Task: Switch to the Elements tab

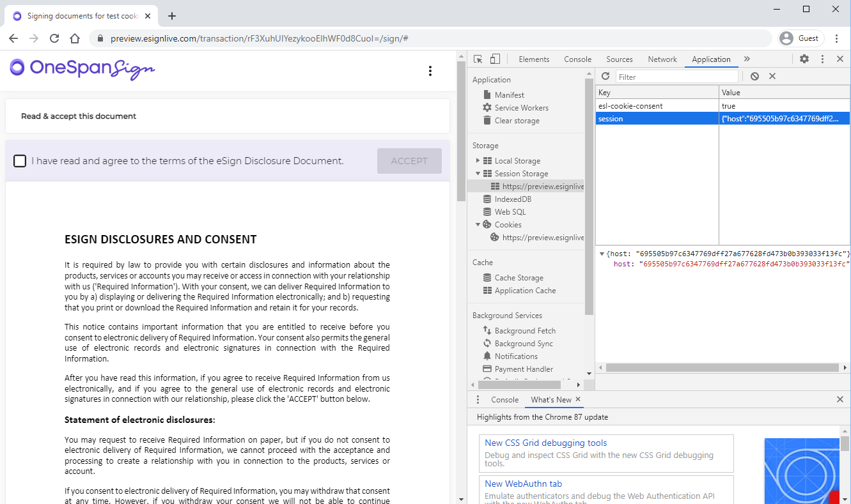Action: point(534,59)
